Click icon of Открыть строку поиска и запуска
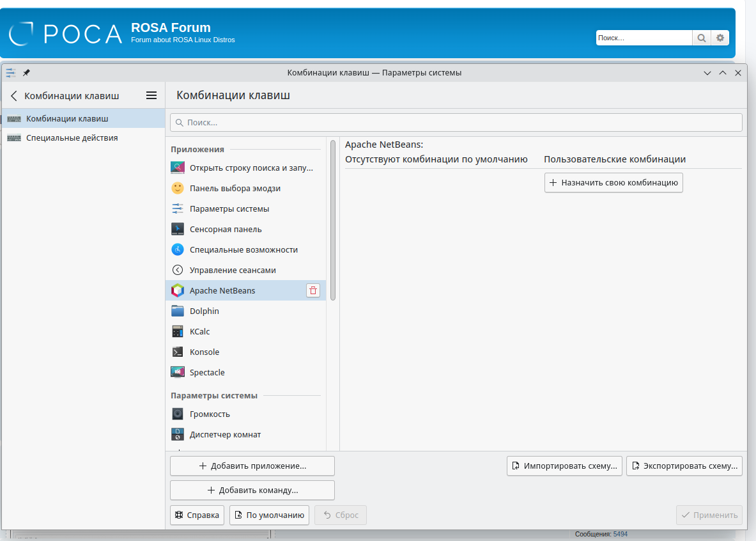The width and height of the screenshot is (756, 541). tap(178, 168)
